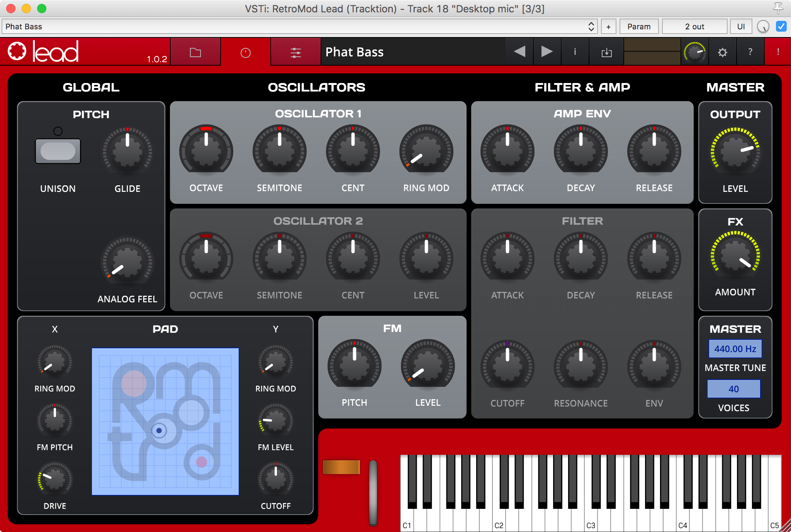Play the C3 key on keyboard
Screen dimensions: 791x532
(x=591, y=519)
